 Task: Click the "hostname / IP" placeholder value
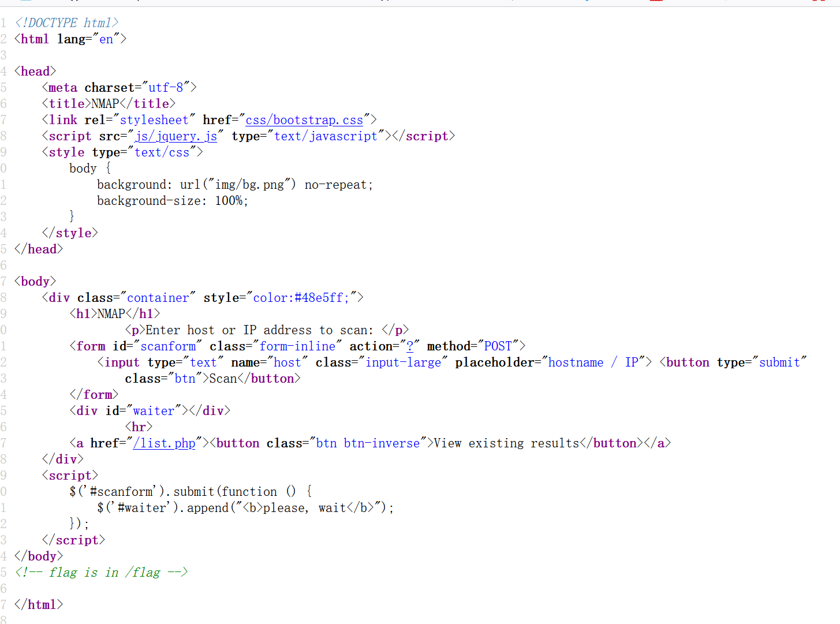click(593, 363)
